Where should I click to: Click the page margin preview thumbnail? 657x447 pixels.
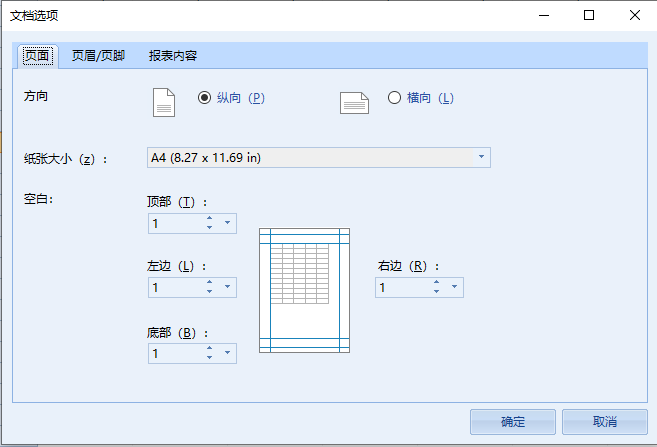(304, 290)
